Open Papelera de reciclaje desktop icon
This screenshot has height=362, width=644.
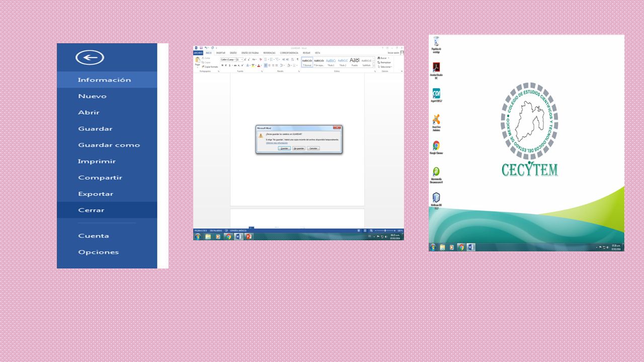pos(436,44)
